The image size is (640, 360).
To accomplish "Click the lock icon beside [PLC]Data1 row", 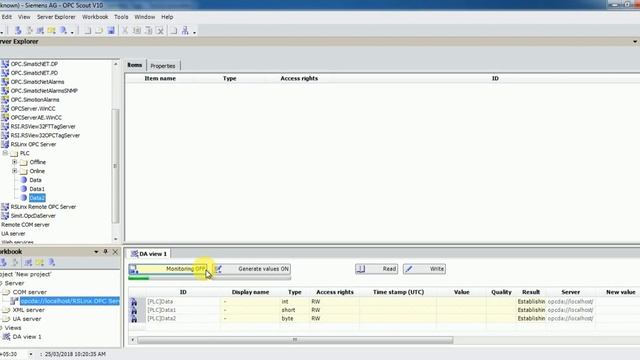I will click(x=133, y=310).
